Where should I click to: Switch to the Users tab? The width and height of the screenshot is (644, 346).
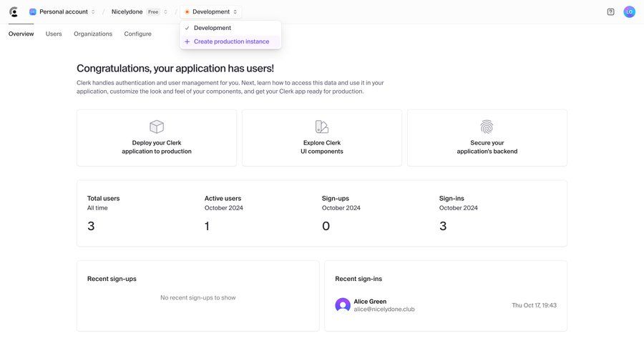pyautogui.click(x=54, y=34)
